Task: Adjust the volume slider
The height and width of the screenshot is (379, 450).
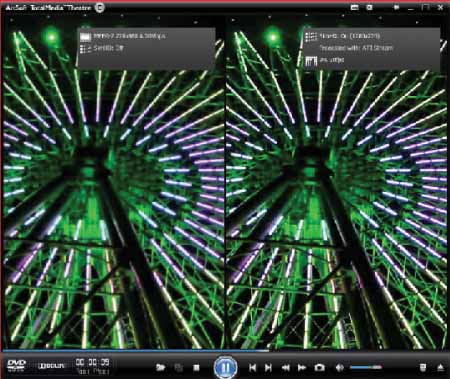Action: 366,367
